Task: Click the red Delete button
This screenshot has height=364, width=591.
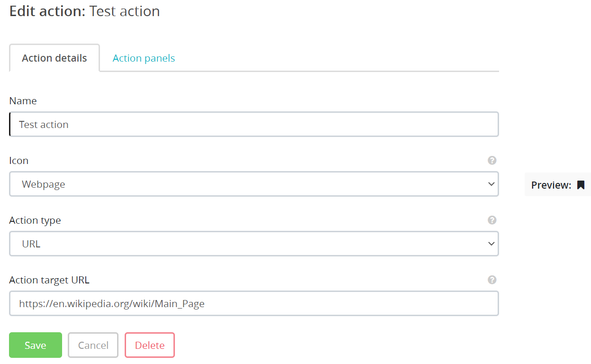Action: click(150, 345)
